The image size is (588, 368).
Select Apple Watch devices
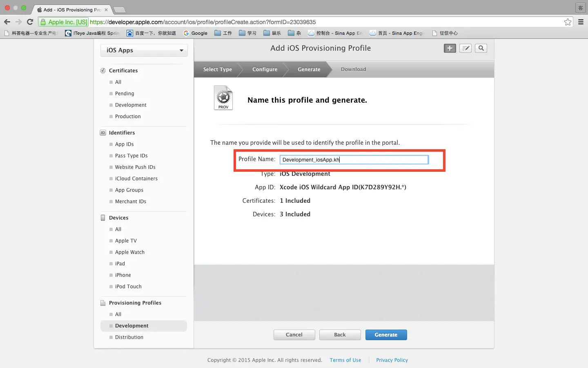[x=129, y=252]
